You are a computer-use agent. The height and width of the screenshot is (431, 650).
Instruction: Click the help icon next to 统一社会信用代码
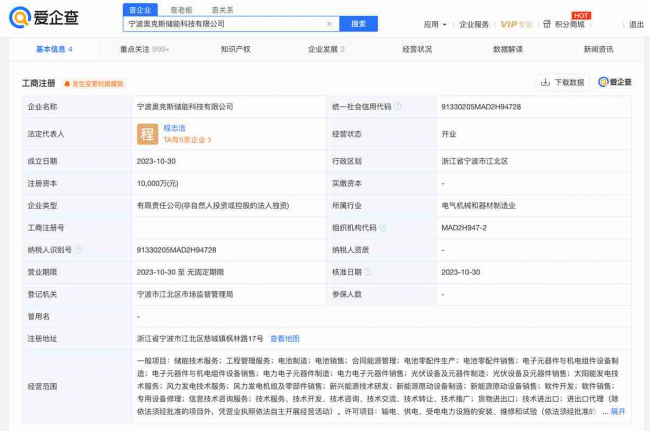tap(397, 107)
